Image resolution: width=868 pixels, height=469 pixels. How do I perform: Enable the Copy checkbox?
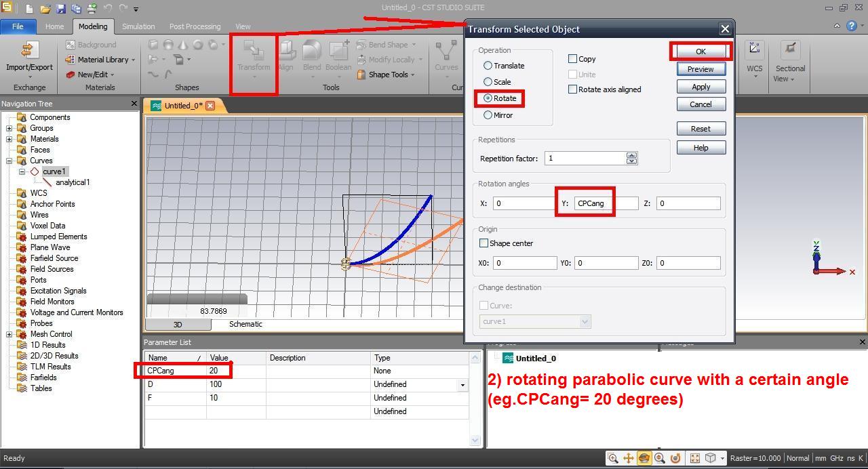pos(573,59)
